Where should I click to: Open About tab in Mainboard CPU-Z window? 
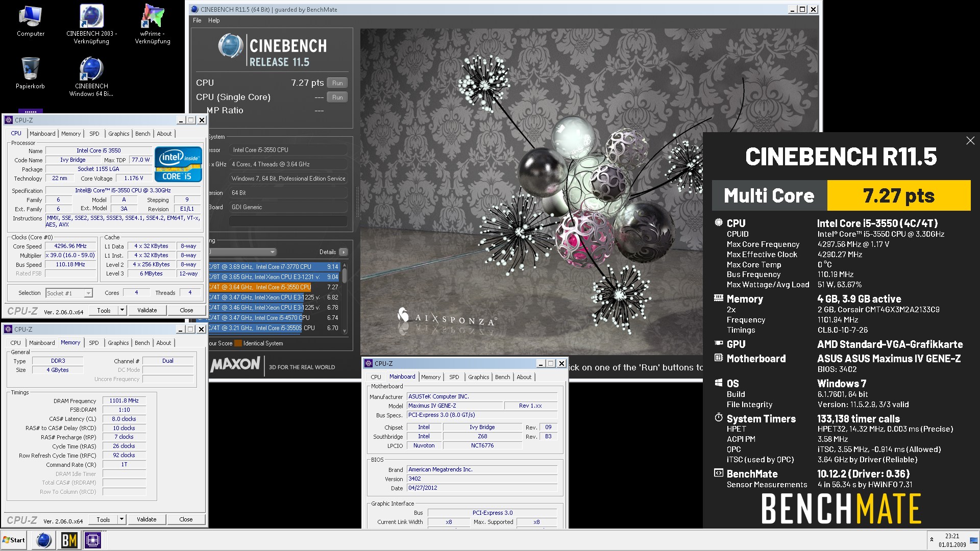[x=524, y=377]
